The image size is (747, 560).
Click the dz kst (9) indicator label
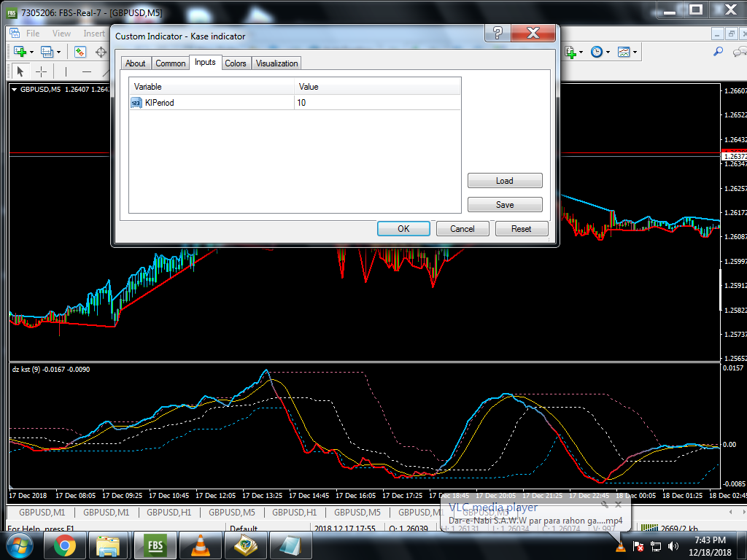[x=51, y=370]
